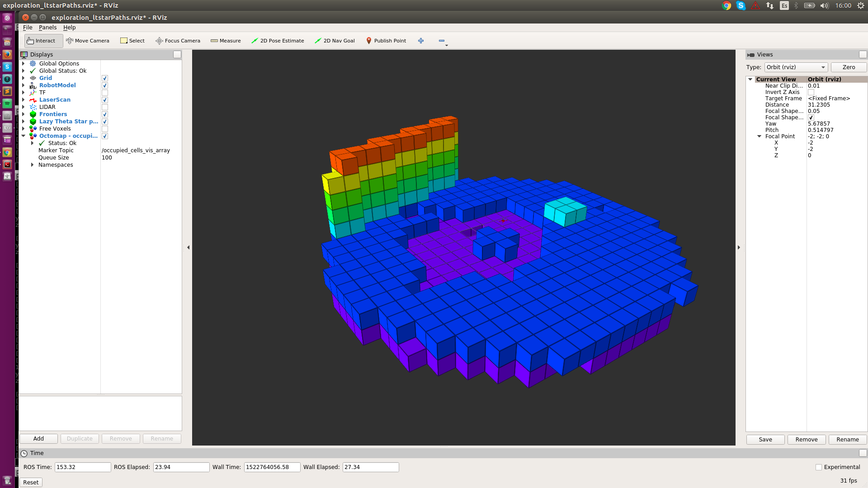868x488 pixels.
Task: Open Chrome icon in the top system tray
Action: coord(726,5)
